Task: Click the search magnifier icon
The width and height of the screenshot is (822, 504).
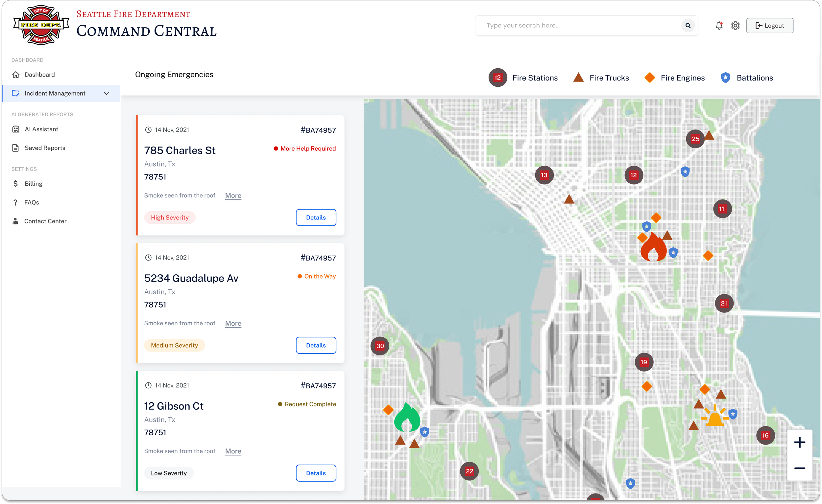Action: pyautogui.click(x=688, y=26)
